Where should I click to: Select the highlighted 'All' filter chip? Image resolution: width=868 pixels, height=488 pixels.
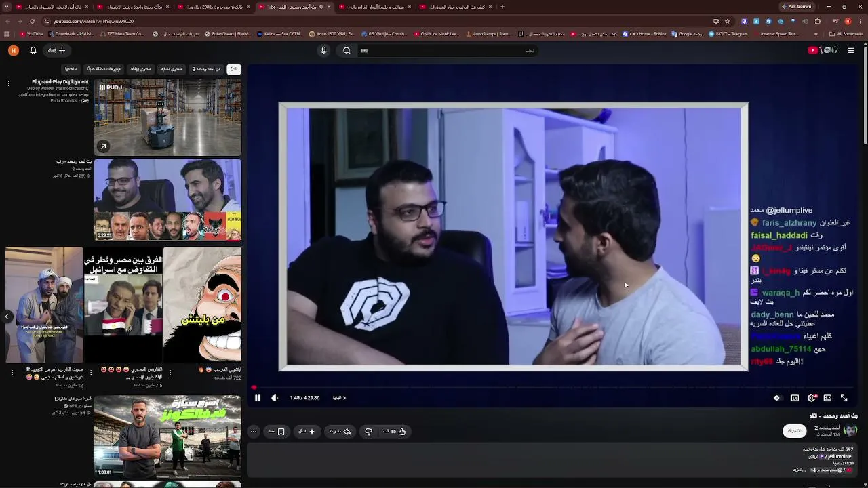pos(233,69)
